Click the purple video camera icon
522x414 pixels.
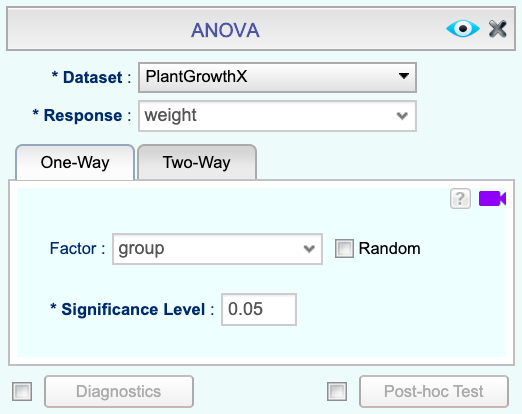[492, 199]
